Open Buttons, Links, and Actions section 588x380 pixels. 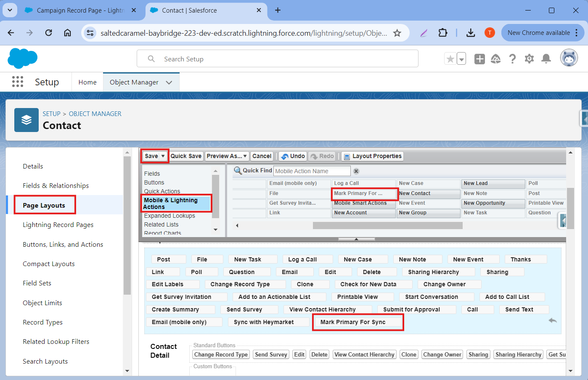point(63,245)
